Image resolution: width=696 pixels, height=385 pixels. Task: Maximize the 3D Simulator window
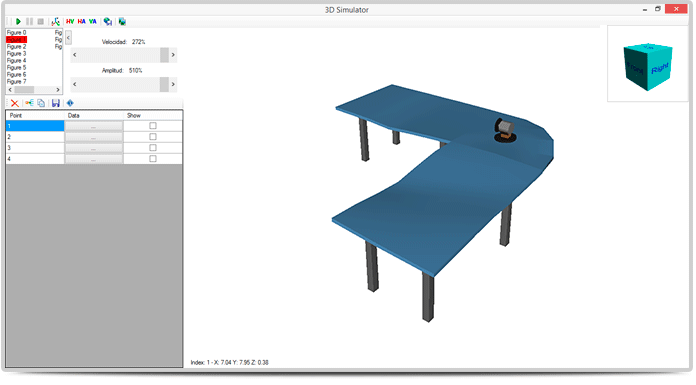(x=658, y=9)
